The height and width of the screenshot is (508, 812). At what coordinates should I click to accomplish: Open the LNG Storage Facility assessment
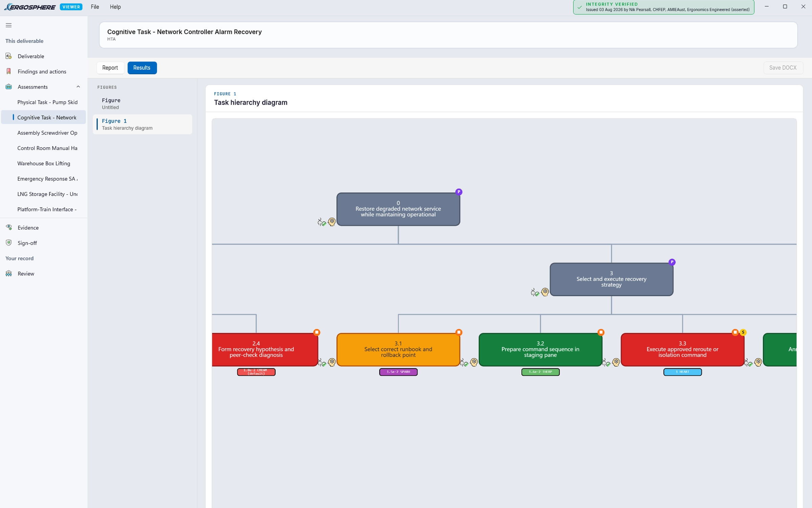[x=43, y=194]
